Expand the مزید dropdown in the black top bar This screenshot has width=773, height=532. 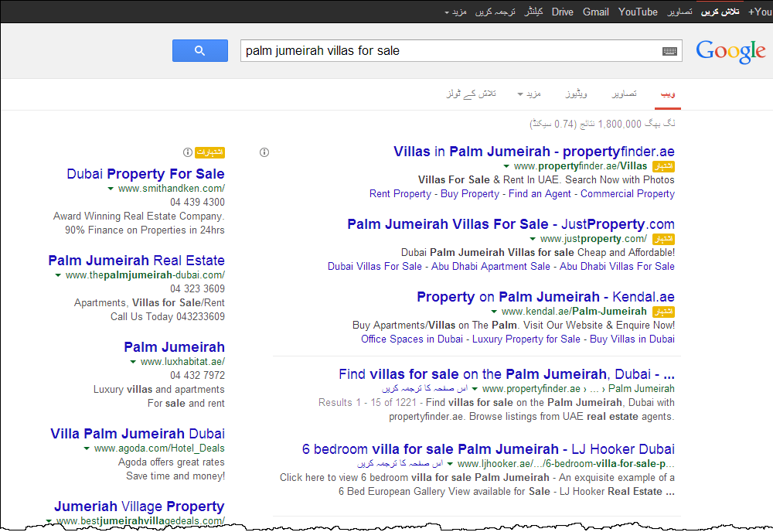[455, 12]
